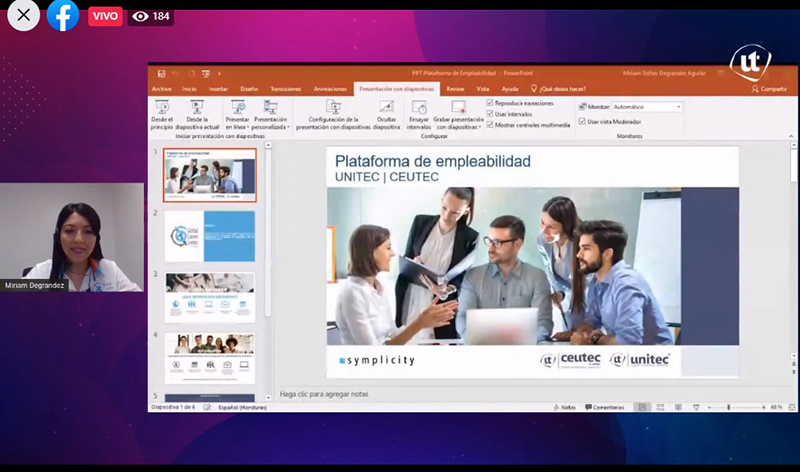This screenshot has height=472, width=800.
Task: Toggle Usar vista Moderador checkbox
Action: (x=582, y=121)
